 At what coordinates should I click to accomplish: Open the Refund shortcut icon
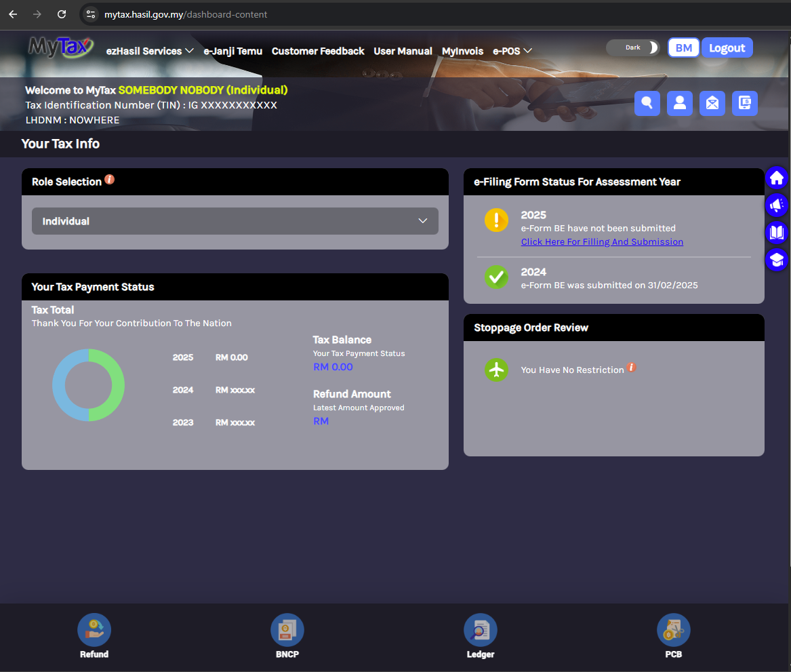coord(94,630)
